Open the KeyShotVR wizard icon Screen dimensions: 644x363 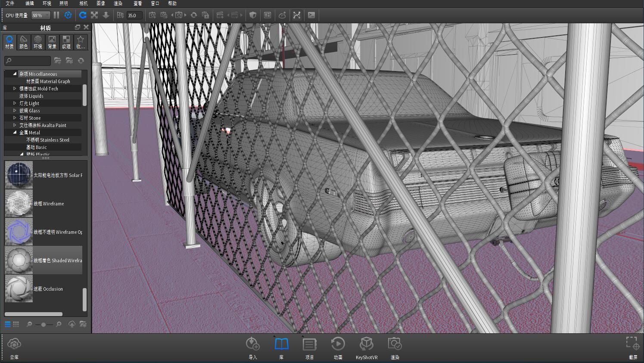pos(366,344)
